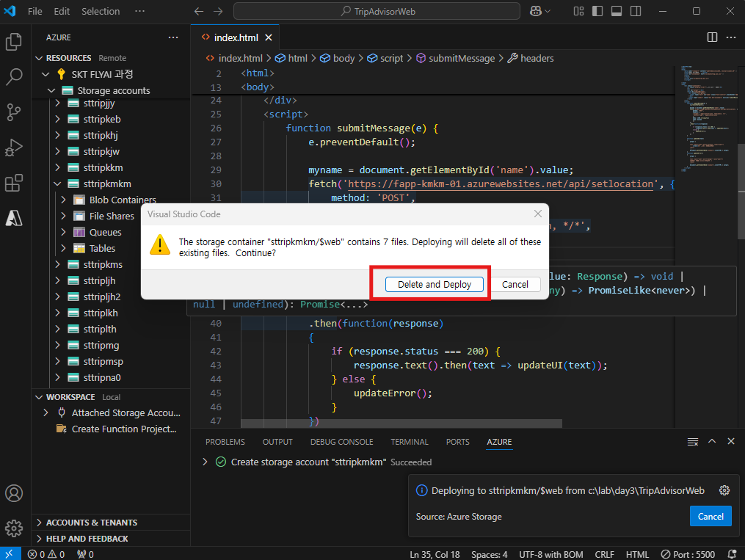Click the TripAdvisorWeb command center search
Viewport: 745px width, 560px height.
pyautogui.click(x=377, y=11)
